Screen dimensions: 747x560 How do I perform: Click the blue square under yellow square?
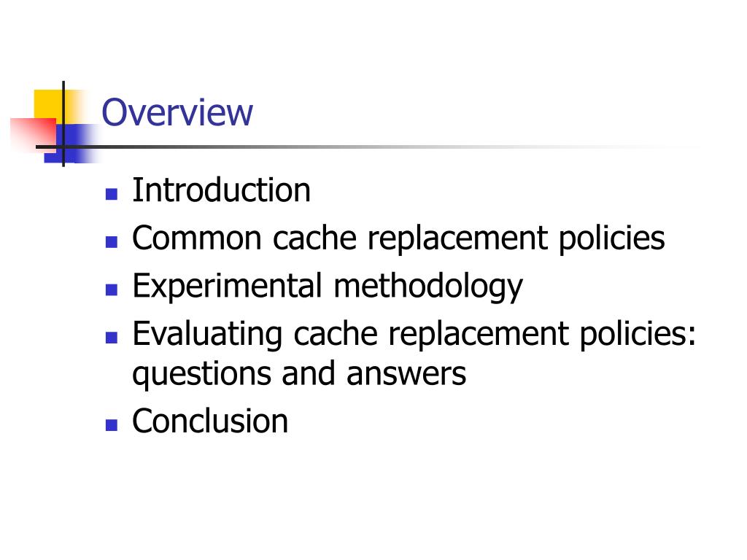[71, 144]
